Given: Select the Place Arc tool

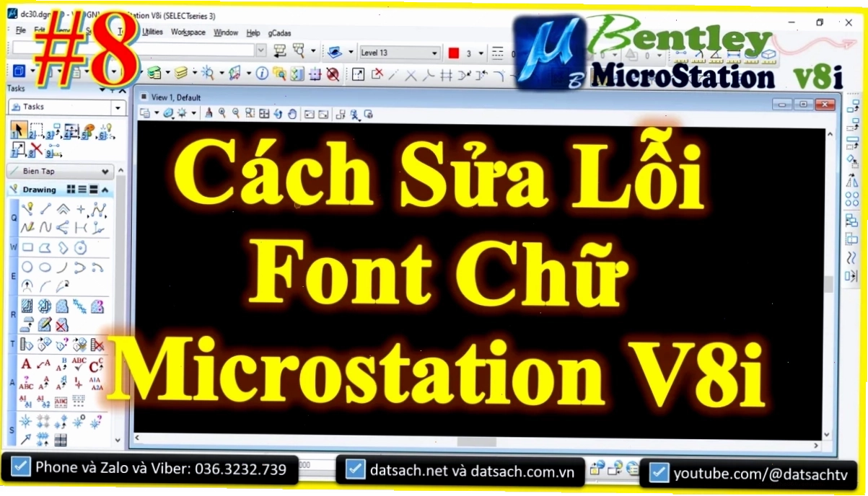Looking at the screenshot, I should point(63,267).
